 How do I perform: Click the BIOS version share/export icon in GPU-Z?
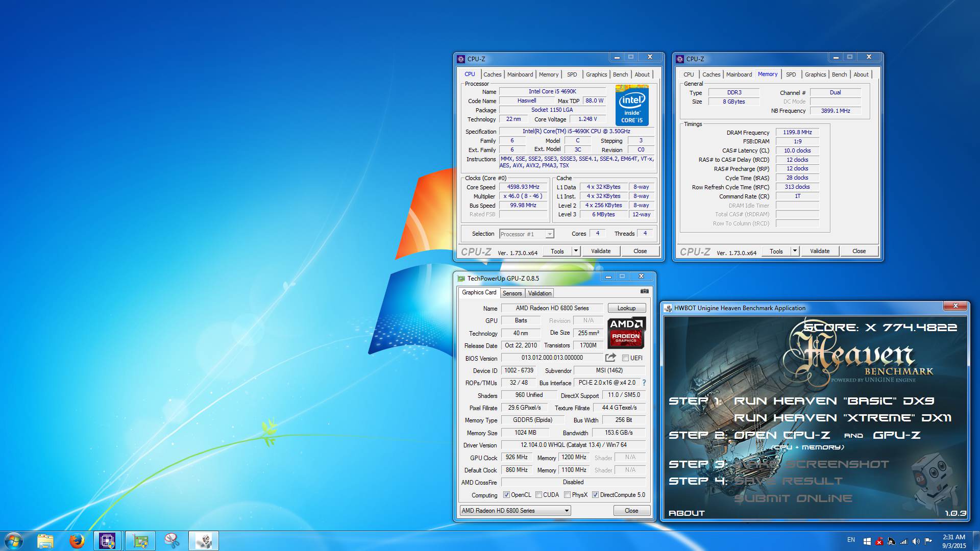click(610, 358)
